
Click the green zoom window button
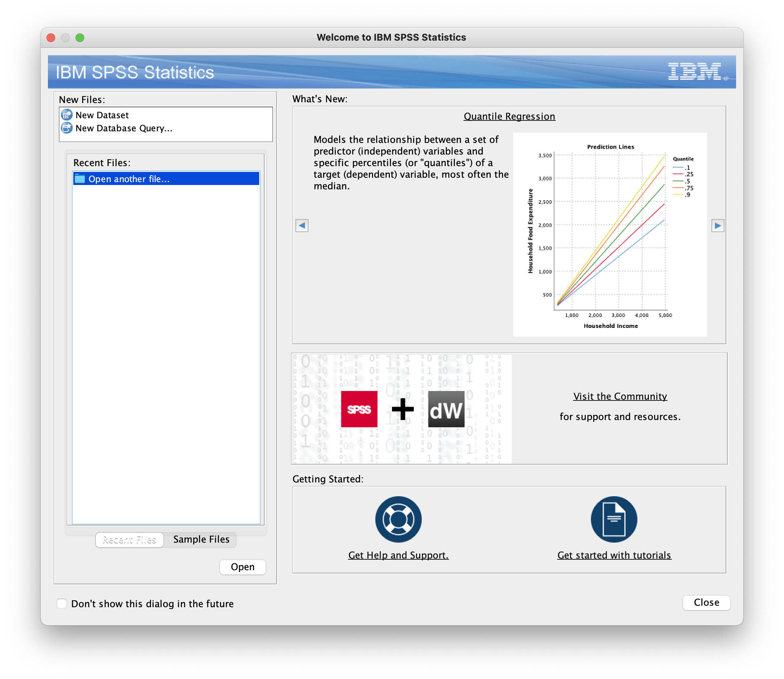click(79, 37)
